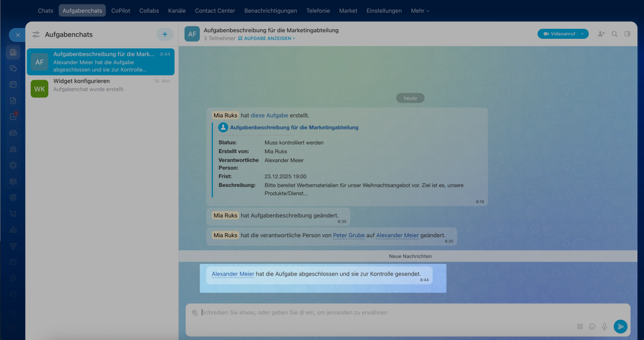644x340 pixels.
Task: Click the 'heute' date badge
Action: point(410,98)
